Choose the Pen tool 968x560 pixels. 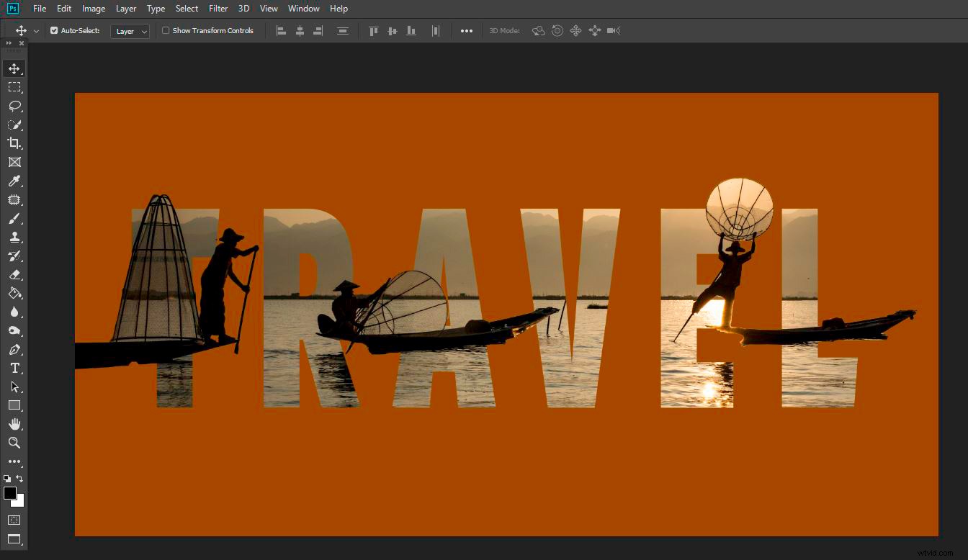pyautogui.click(x=14, y=349)
